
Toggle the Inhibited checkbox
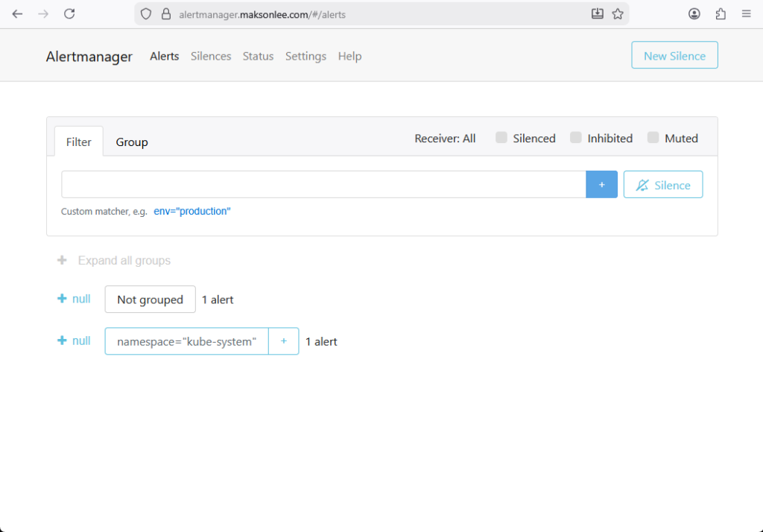576,138
